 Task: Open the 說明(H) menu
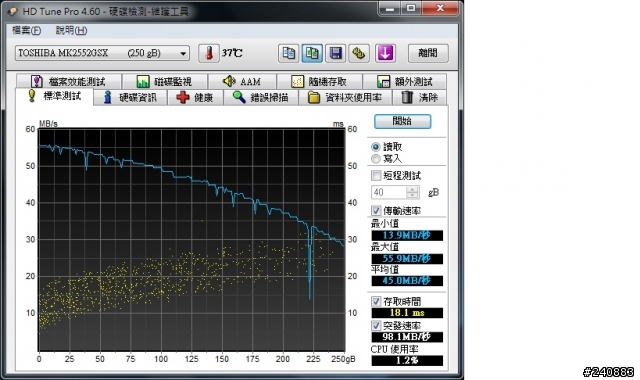point(71,30)
